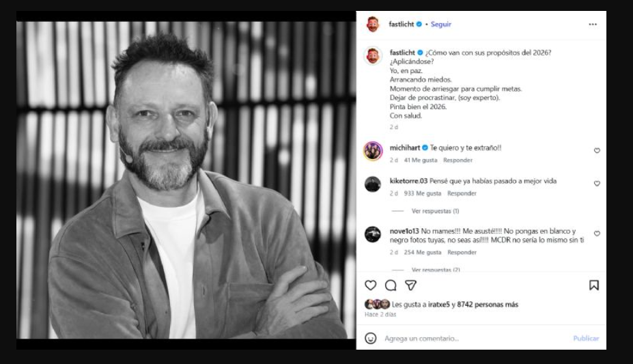Screen dimensions: 633x364
Task: Share the post via paper plane icon
Action: click(410, 285)
